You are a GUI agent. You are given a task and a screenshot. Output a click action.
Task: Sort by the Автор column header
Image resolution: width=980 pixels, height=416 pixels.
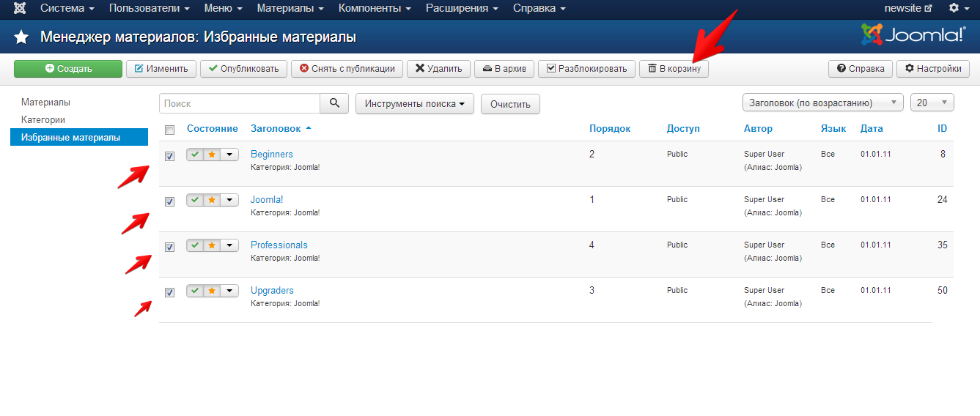coord(758,129)
